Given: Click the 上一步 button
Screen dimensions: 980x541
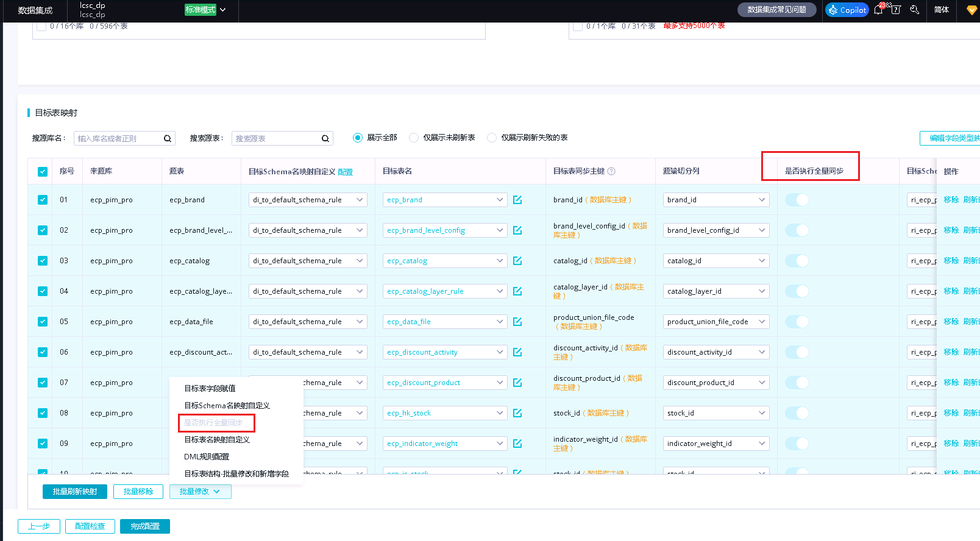Looking at the screenshot, I should 39,526.
